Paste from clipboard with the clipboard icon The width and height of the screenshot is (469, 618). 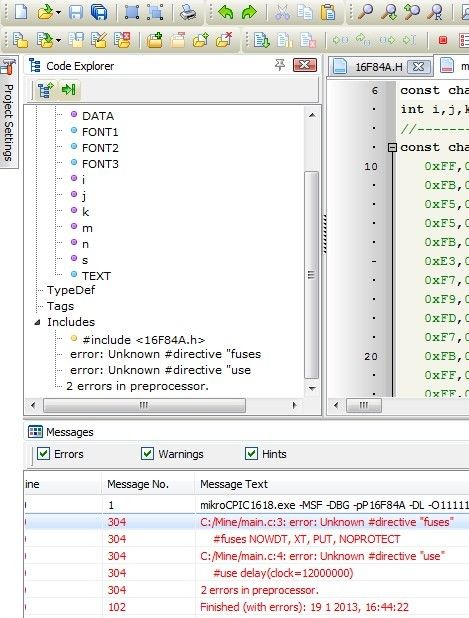point(328,13)
